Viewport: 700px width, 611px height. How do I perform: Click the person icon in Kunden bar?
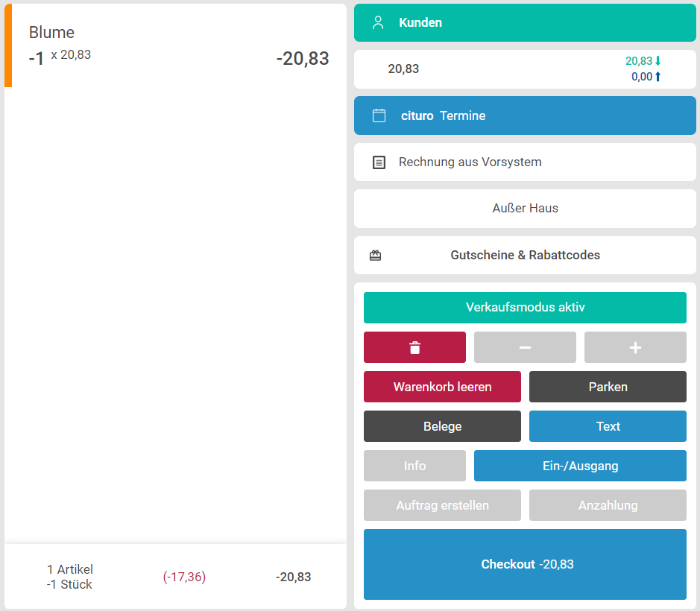[x=378, y=22]
